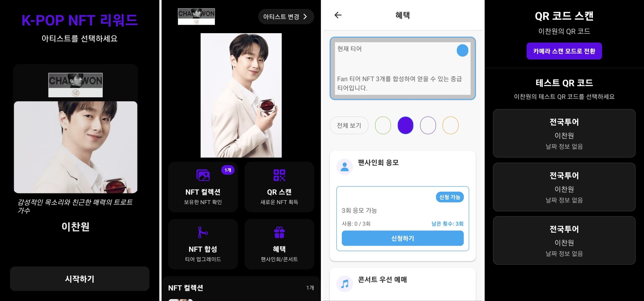Tap the 콘서트 우선 예매 music note icon
644x301 pixels.
pyautogui.click(x=345, y=284)
